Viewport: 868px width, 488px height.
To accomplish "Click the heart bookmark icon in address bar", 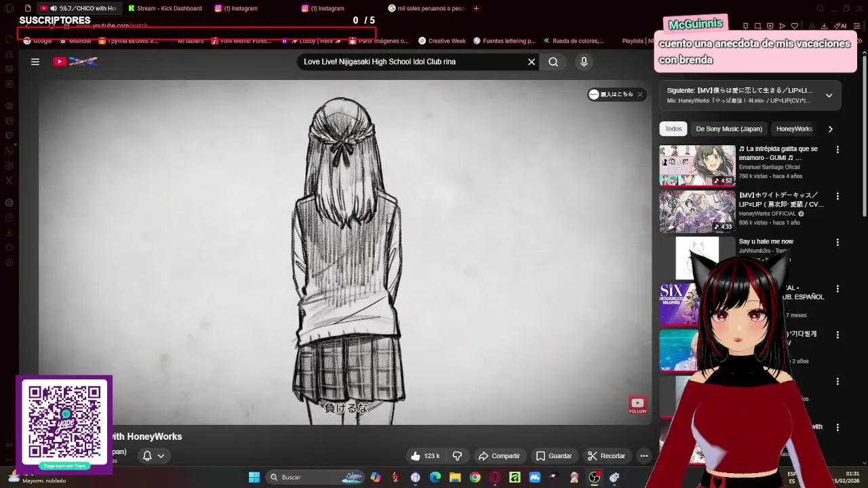I will coord(795,26).
